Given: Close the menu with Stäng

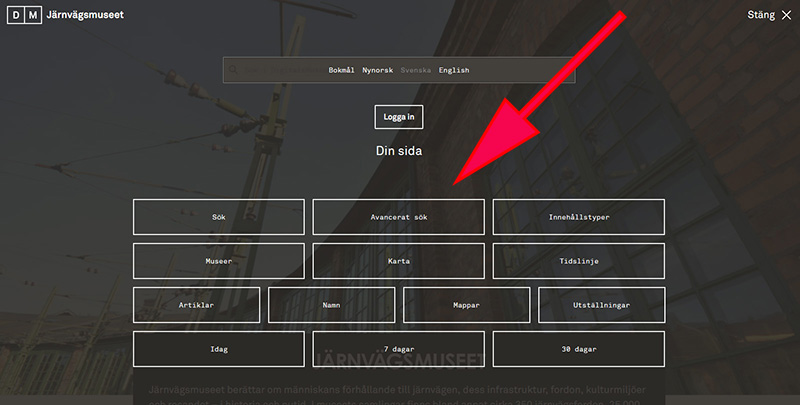Looking at the screenshot, I should tap(769, 15).
